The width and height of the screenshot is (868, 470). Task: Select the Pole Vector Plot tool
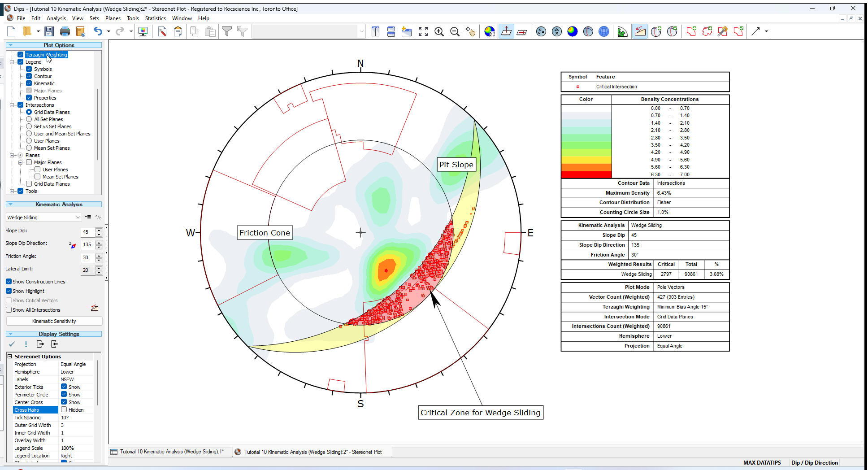coord(541,31)
